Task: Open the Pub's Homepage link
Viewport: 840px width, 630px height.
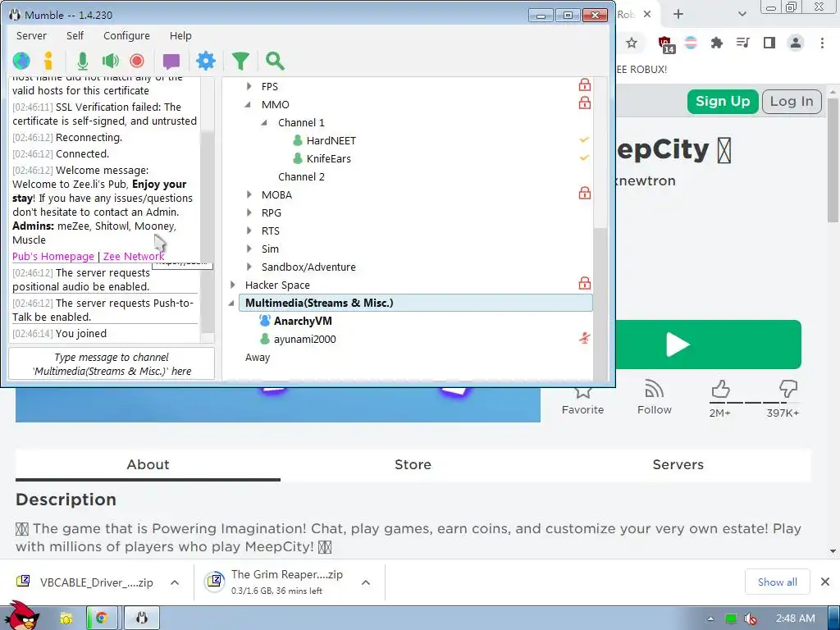Action: coord(53,257)
